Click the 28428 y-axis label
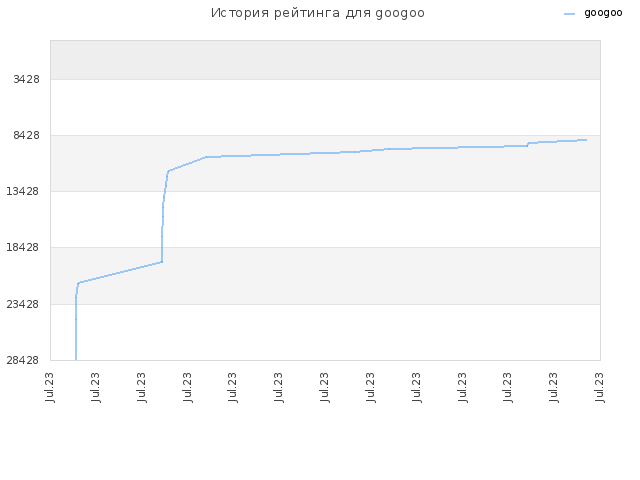The width and height of the screenshot is (640, 480). pos(23,360)
